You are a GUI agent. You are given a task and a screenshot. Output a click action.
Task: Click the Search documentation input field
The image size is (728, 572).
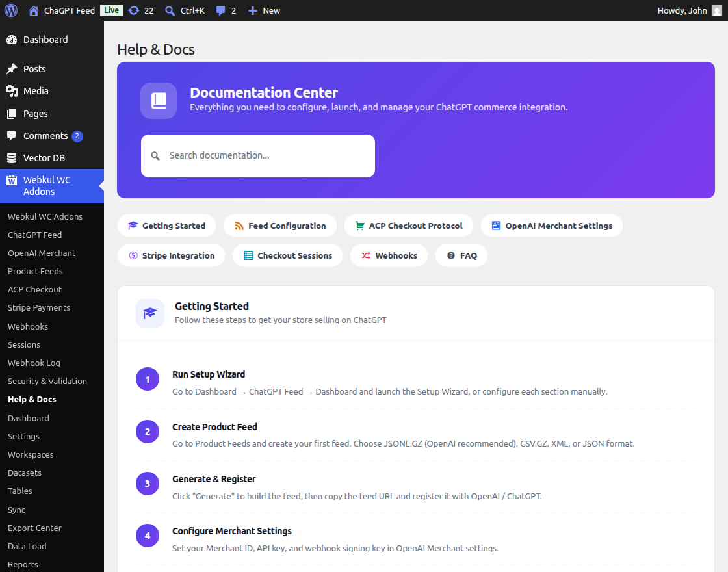click(258, 156)
